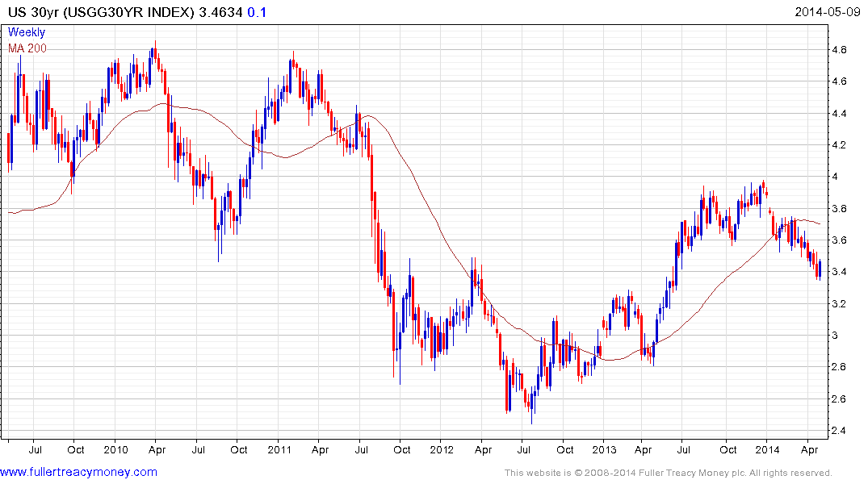Click the 4.2 value on the yield axis
The image size is (868, 484).
(839, 145)
